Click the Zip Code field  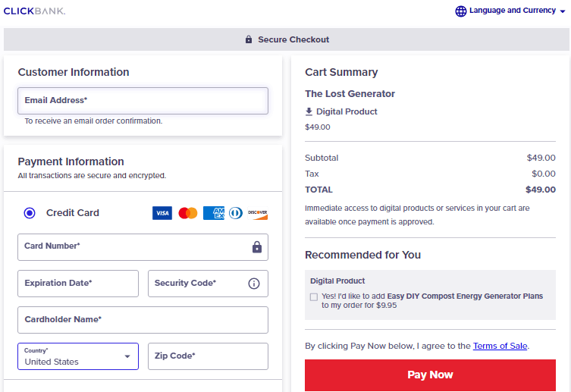[x=208, y=356]
